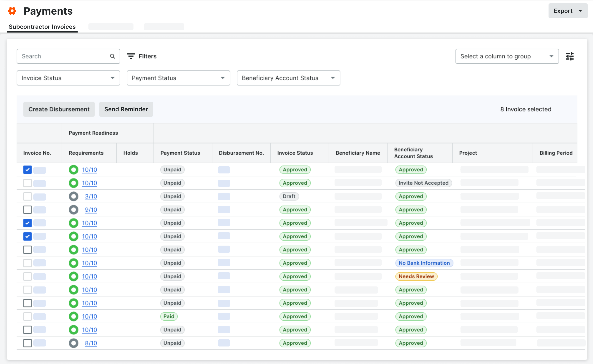The height and width of the screenshot is (364, 594).
Task: Tick checkbox of the 9/10 requirements row
Action: pyautogui.click(x=28, y=210)
